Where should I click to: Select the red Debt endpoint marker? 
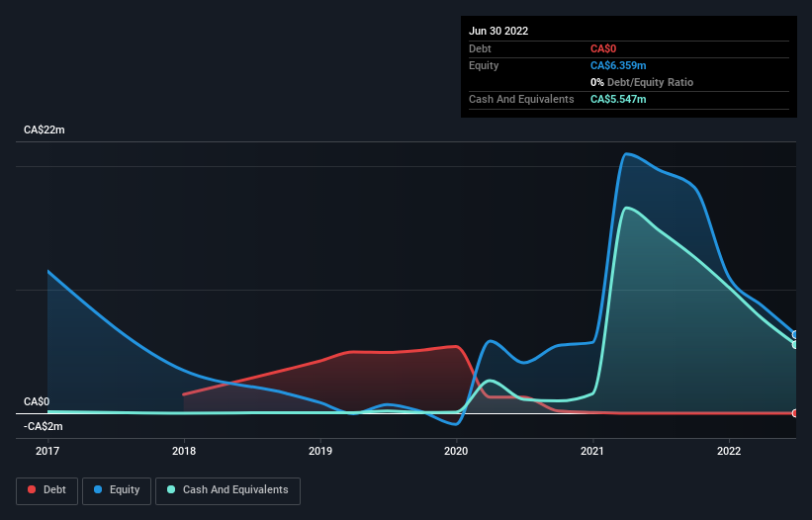pos(795,413)
